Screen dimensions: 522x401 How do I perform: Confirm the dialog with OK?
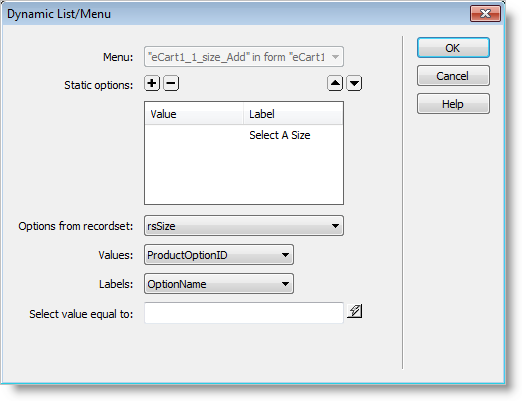click(x=453, y=48)
